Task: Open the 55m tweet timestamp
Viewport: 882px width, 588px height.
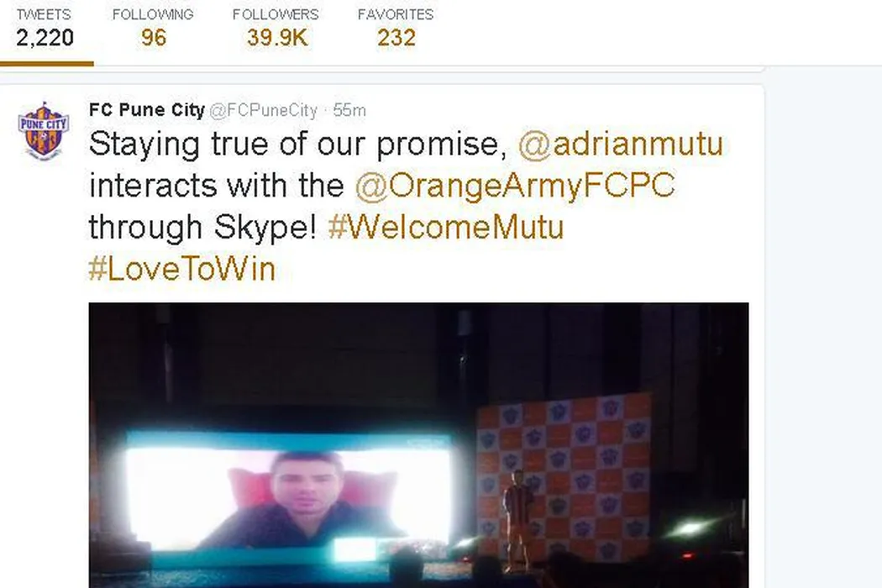Action: pyautogui.click(x=349, y=110)
